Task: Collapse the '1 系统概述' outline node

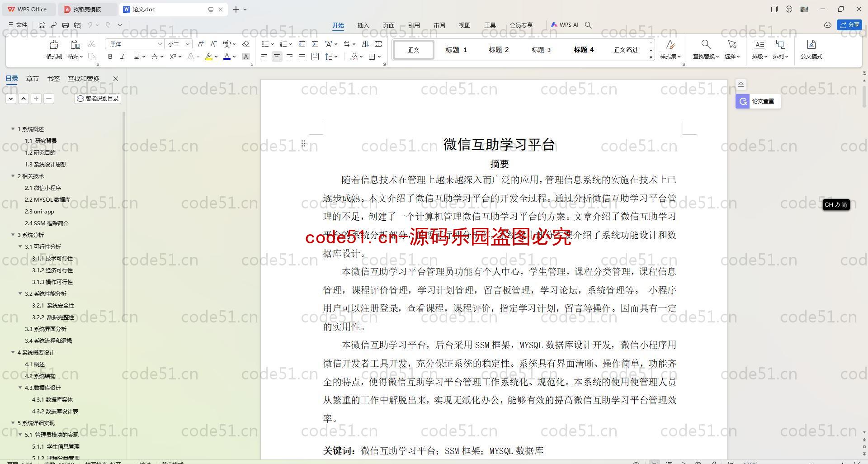Action: point(13,129)
